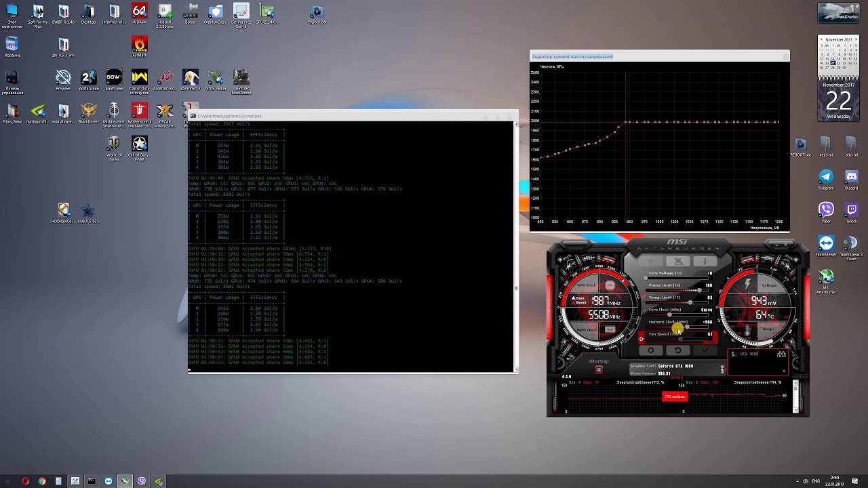Open the keys.txt desktop file
The height and width of the screenshot is (488, 868).
[x=826, y=147]
